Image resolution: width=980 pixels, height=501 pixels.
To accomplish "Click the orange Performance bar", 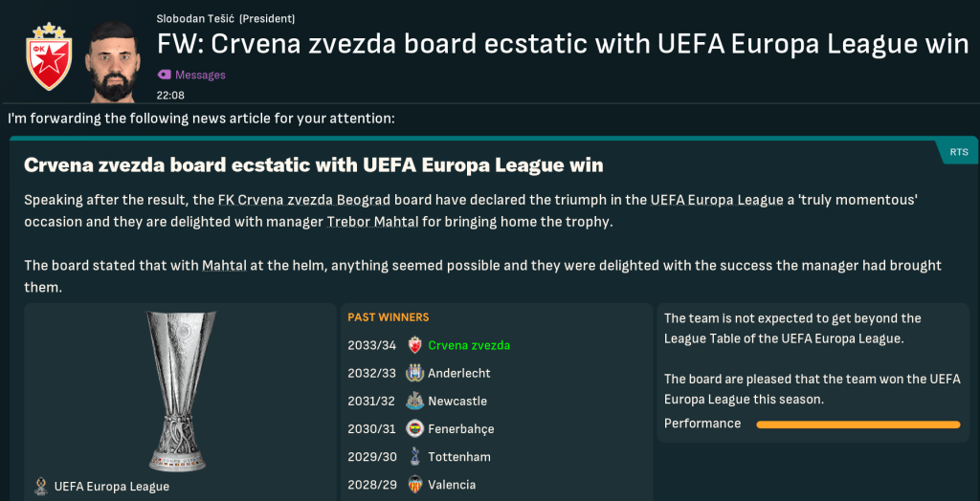I will (857, 424).
